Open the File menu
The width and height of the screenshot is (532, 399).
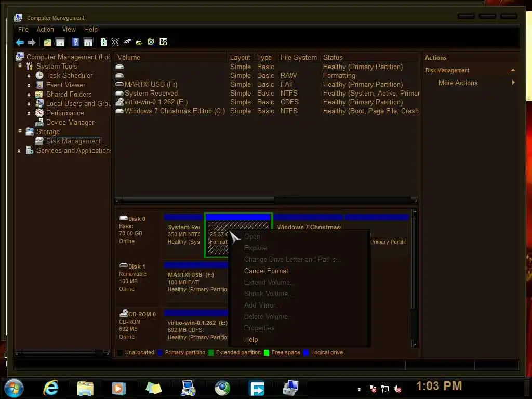click(x=23, y=30)
